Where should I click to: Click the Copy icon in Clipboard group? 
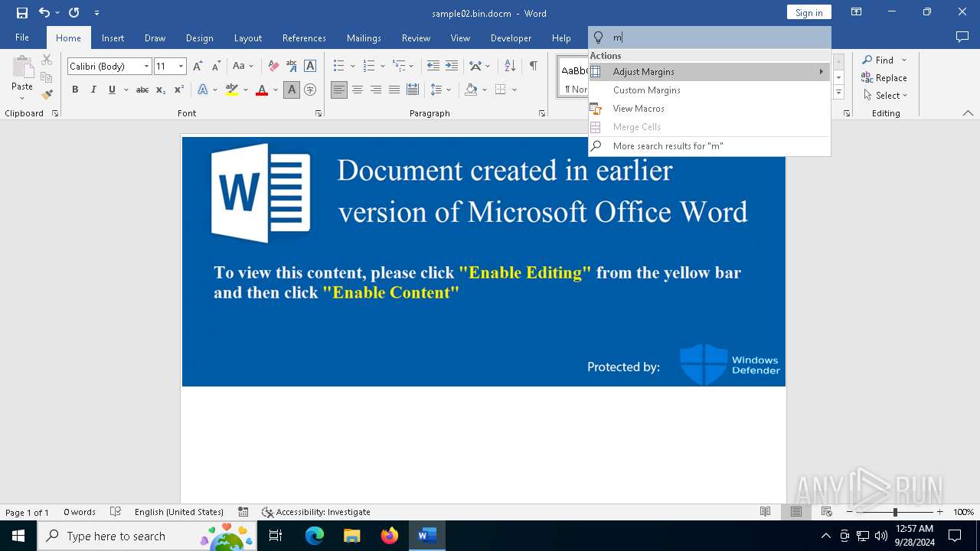pyautogui.click(x=47, y=77)
